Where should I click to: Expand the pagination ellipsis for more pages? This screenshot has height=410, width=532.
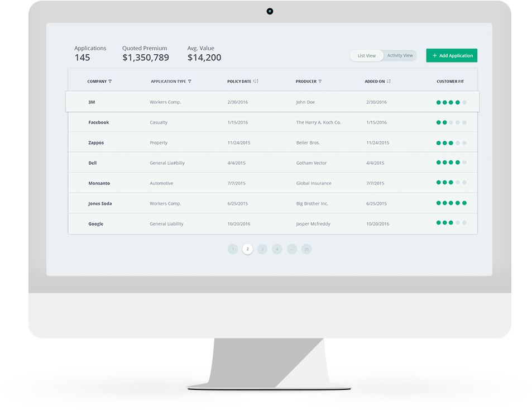[291, 249]
